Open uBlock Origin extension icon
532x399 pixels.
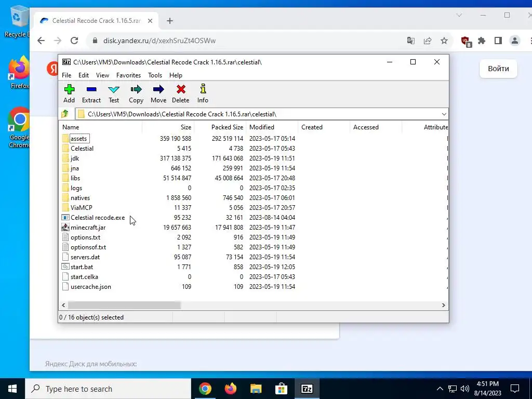[x=466, y=42]
